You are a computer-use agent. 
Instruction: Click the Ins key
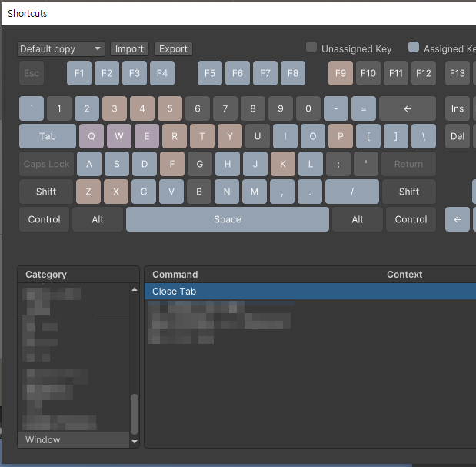point(458,109)
